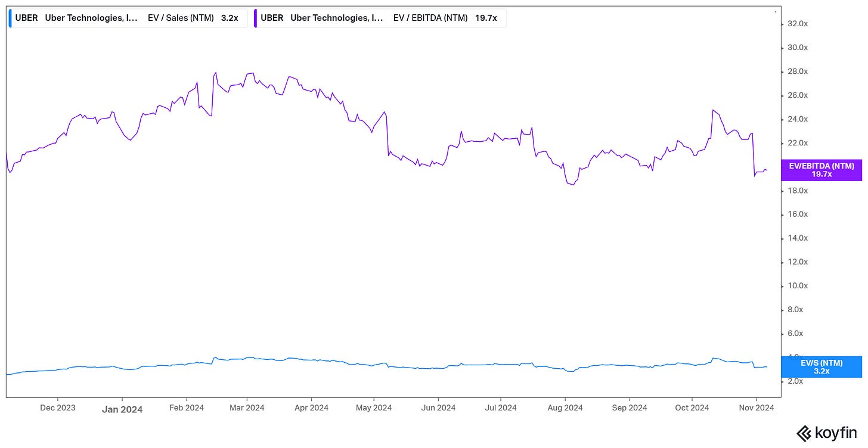Click the Apr 2024 x-axis label
The height and width of the screenshot is (448, 868).
pyautogui.click(x=311, y=408)
